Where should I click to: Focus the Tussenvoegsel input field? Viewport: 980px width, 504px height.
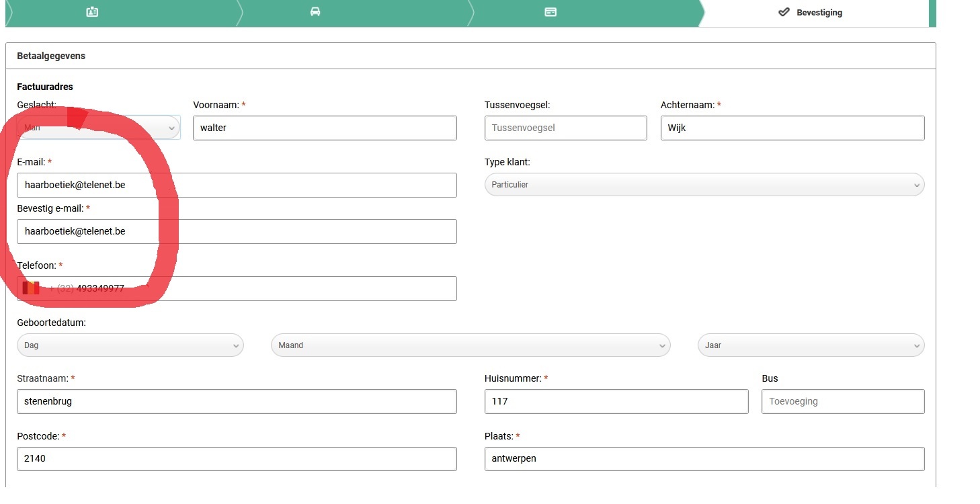click(x=565, y=128)
